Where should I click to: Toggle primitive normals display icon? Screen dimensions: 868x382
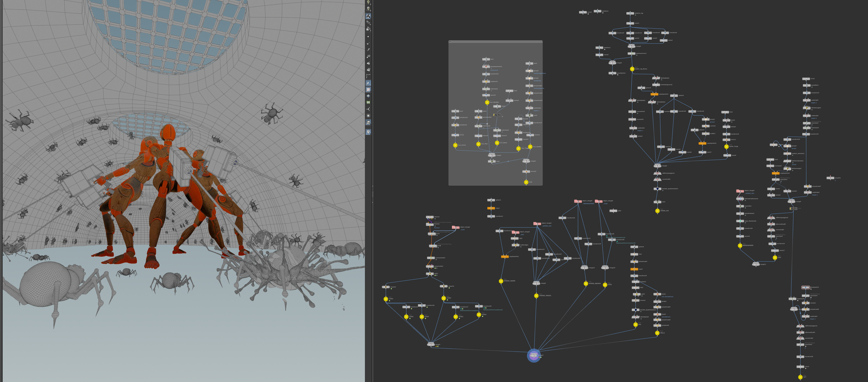click(368, 63)
